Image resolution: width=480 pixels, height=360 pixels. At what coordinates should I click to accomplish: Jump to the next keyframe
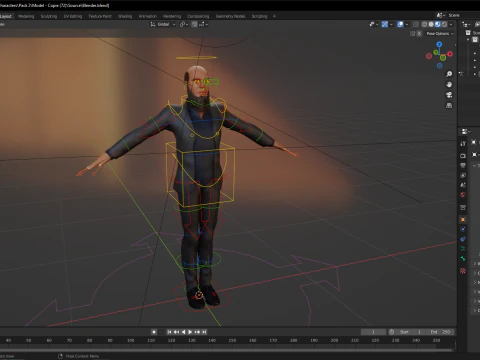[x=197, y=332]
